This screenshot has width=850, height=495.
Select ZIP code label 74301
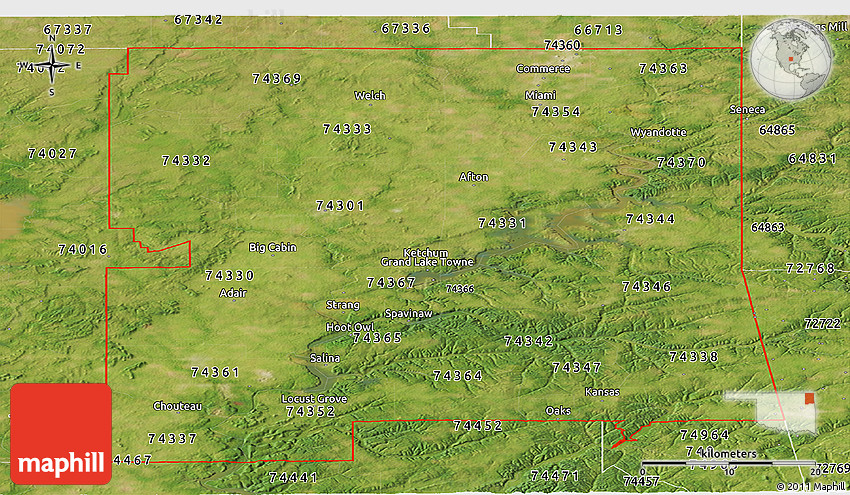340,205
